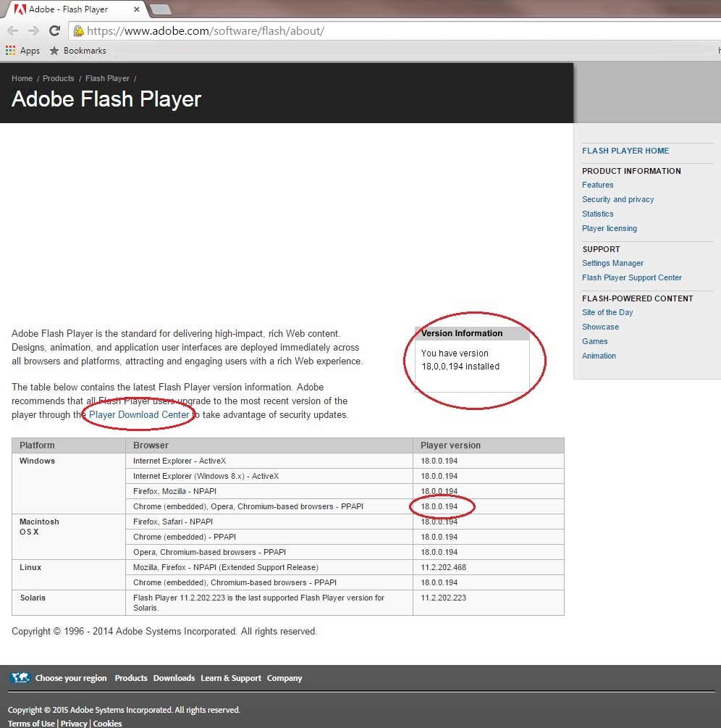Open the footer Company menu
This screenshot has height=728, width=721.
(x=284, y=678)
